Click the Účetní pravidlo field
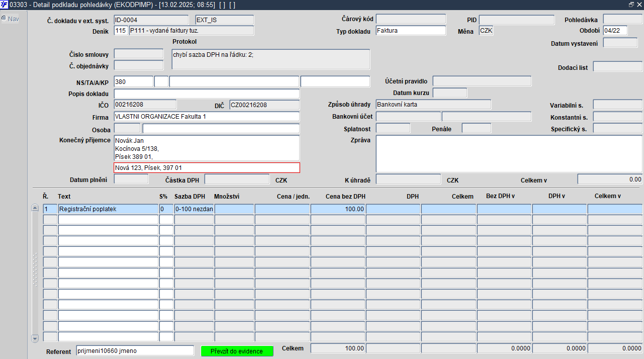Viewport: 644px width, 359px height. tap(482, 81)
